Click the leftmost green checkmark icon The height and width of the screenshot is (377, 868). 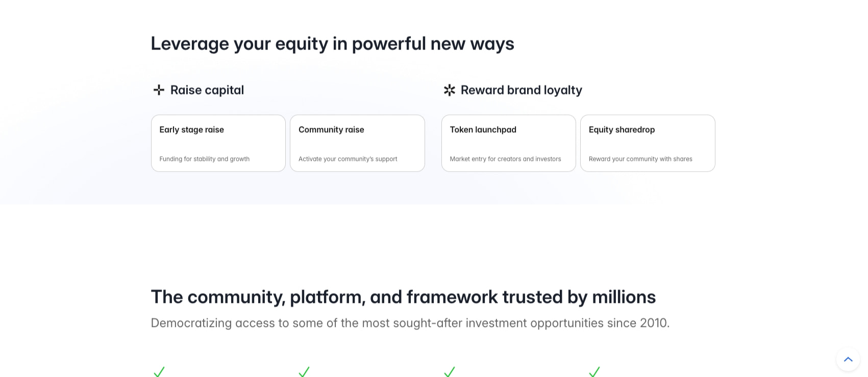click(159, 371)
